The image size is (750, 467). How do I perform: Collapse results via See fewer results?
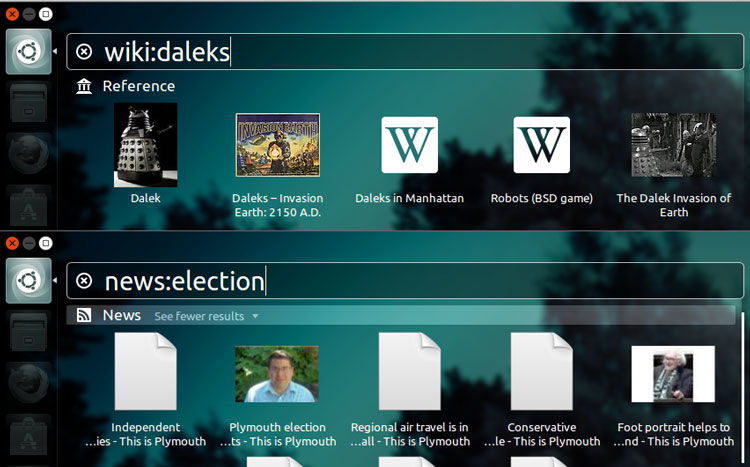pyautogui.click(x=199, y=316)
